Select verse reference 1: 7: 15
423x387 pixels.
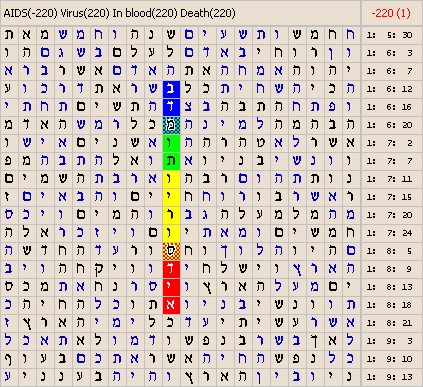point(389,197)
